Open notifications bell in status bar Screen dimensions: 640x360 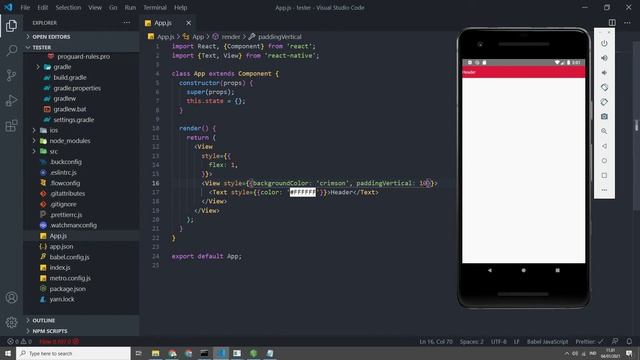click(x=629, y=341)
